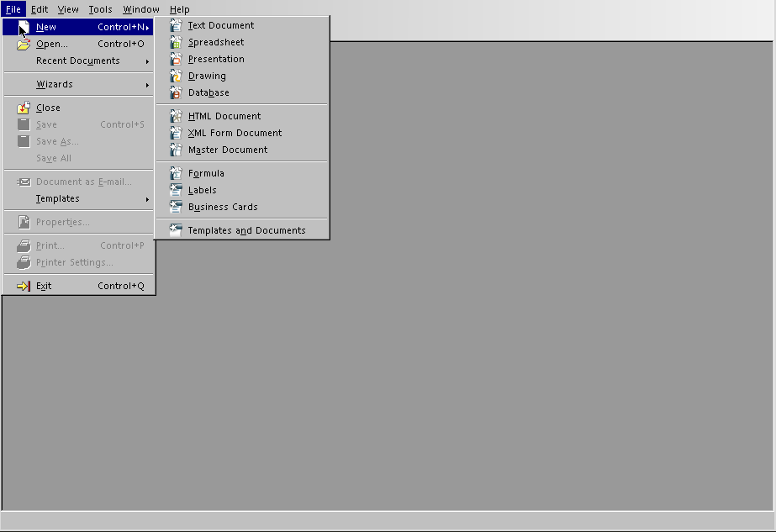Click the Formula icon
The image size is (776, 532).
[176, 173]
